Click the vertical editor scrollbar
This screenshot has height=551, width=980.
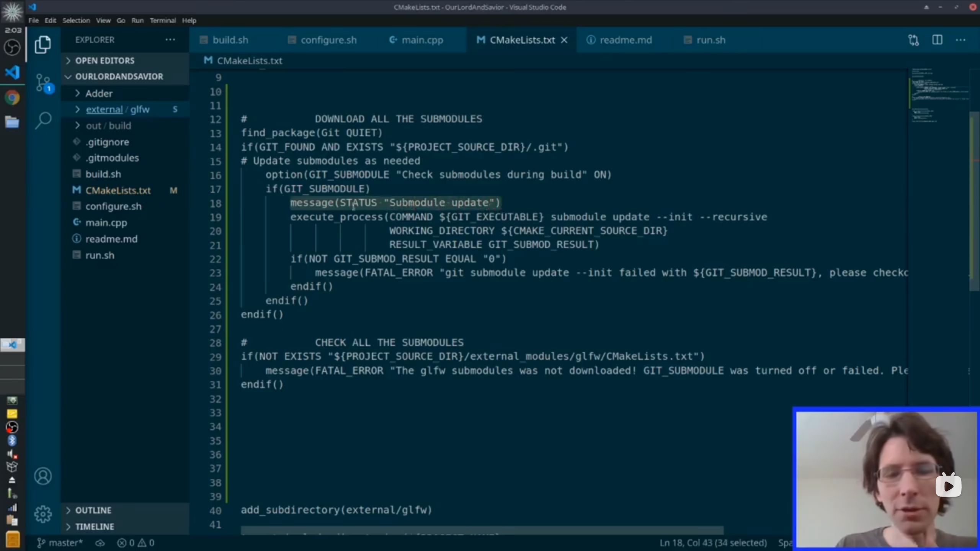(974, 201)
